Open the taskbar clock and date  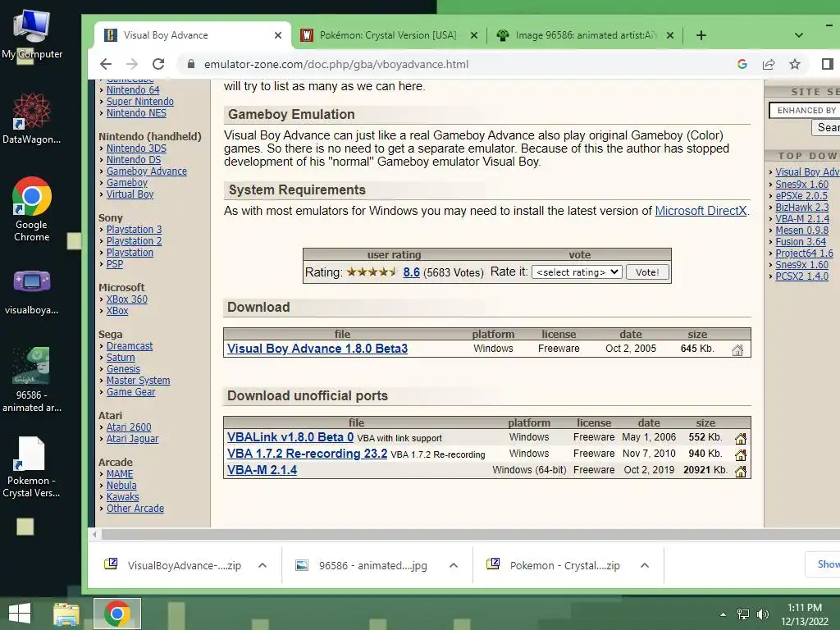click(x=805, y=614)
